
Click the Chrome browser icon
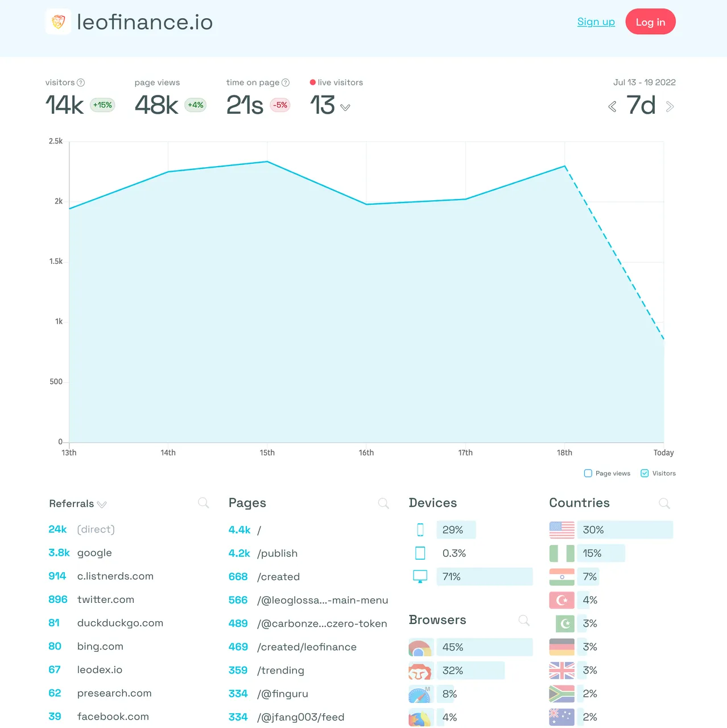420,647
